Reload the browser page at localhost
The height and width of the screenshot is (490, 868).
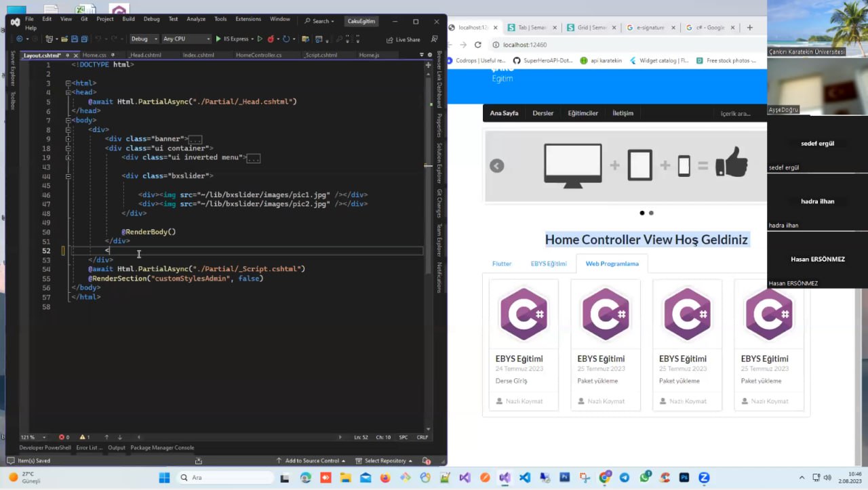[x=477, y=45]
